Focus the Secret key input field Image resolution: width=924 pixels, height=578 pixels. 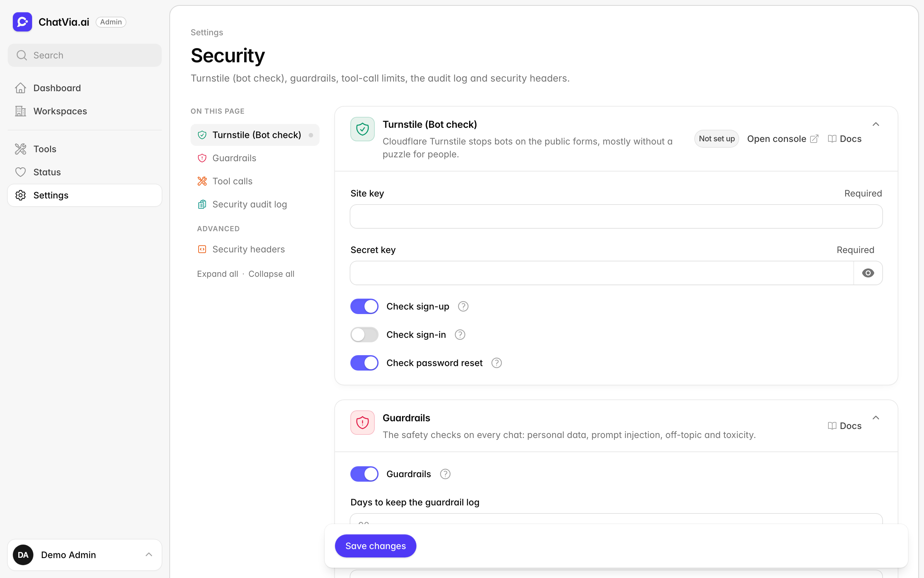click(602, 273)
